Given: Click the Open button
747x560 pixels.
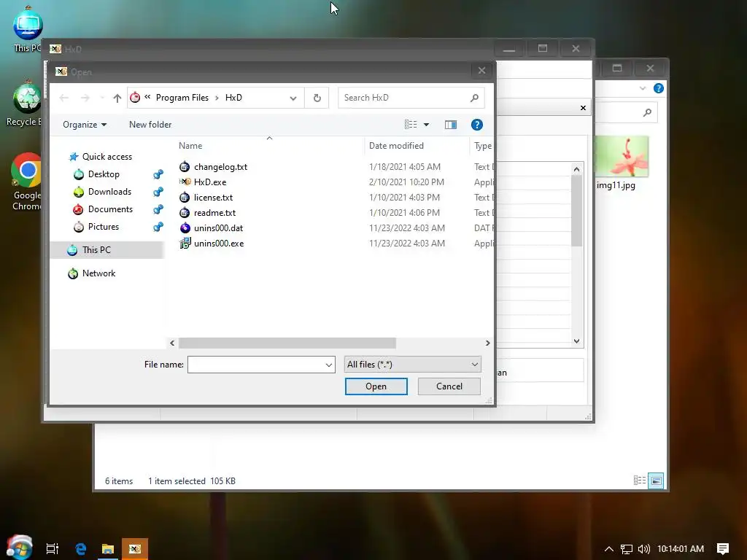Looking at the screenshot, I should click(x=376, y=386).
